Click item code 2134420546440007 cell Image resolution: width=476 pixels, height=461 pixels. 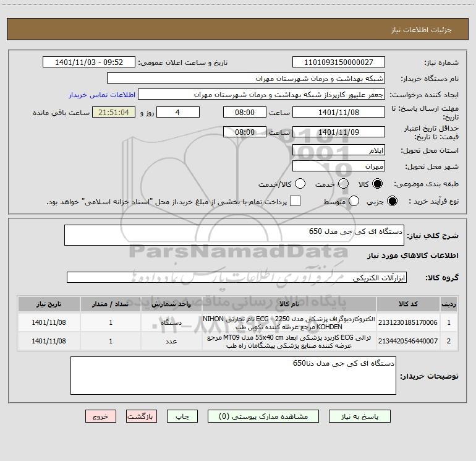[408, 342]
